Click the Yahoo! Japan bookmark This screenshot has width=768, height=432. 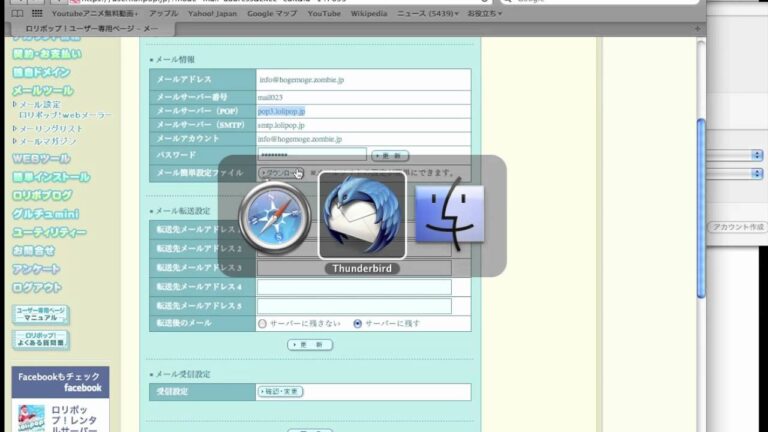coord(213,14)
